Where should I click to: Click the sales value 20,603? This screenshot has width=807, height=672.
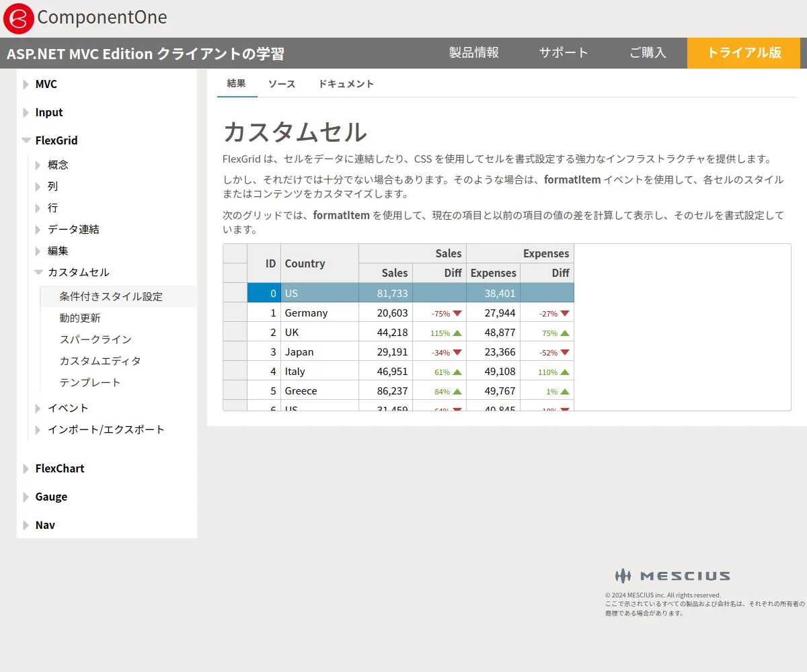click(x=386, y=312)
